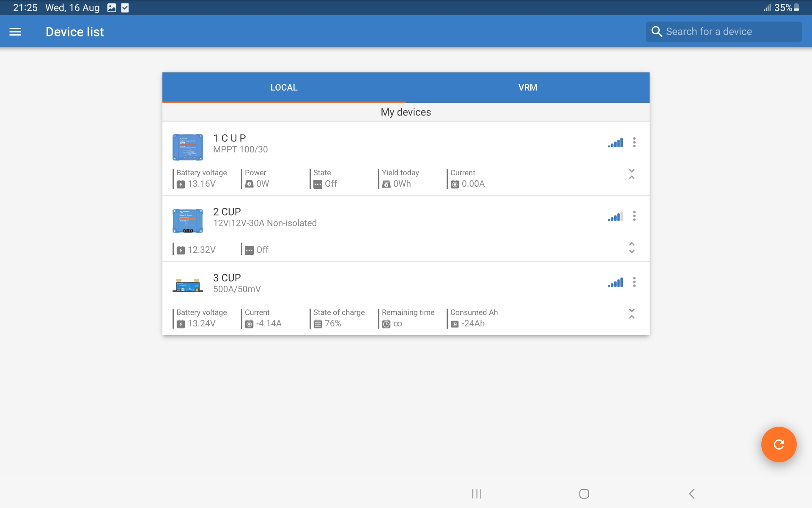Select the 2 CUP device name
This screenshot has height=508, width=812.
tap(227, 212)
